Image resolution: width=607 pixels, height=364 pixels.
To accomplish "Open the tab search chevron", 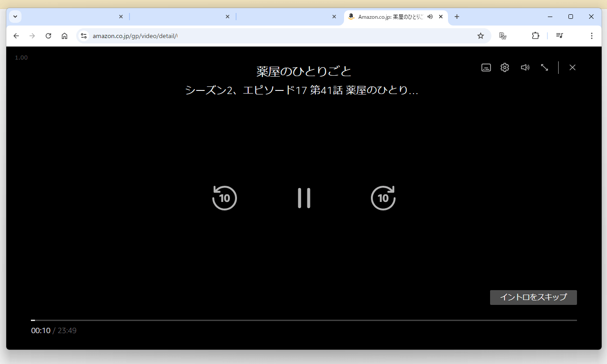I will coord(15,16).
